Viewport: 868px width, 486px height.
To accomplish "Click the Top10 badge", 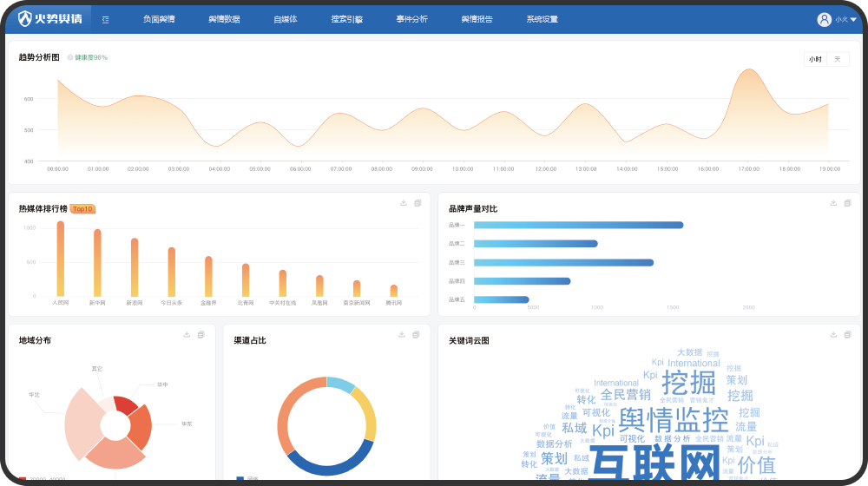I will click(x=82, y=209).
